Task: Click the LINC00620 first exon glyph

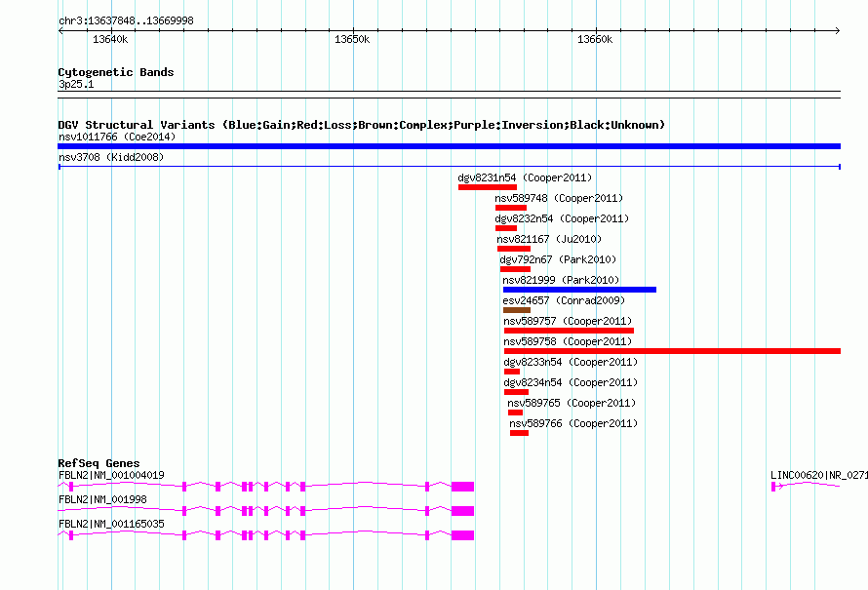Action: pyautogui.click(x=774, y=487)
